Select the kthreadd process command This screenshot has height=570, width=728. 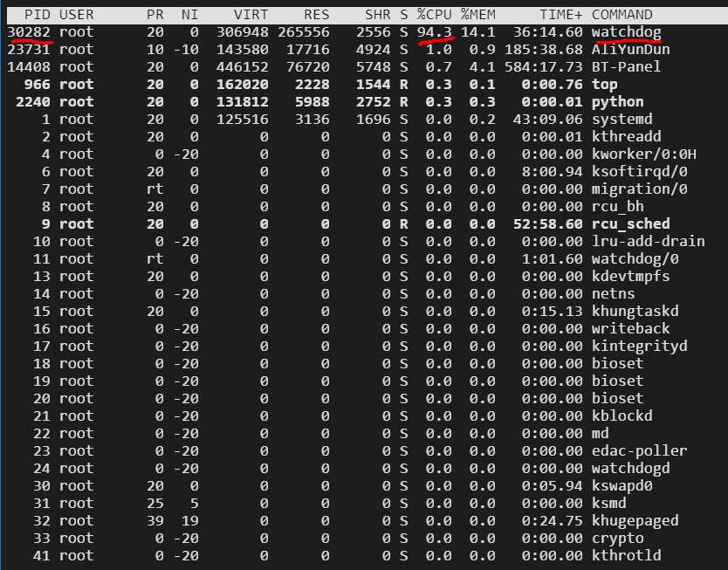[627, 137]
